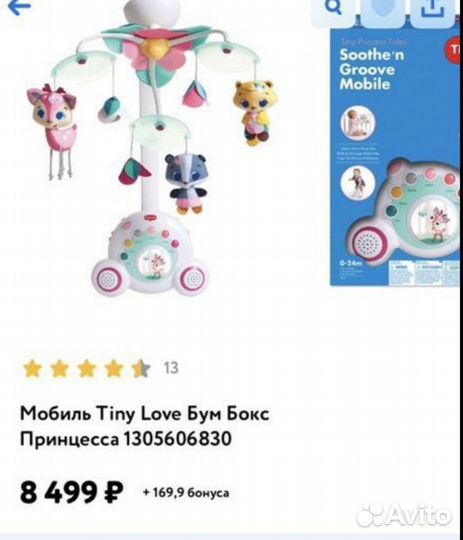Tap the gray raccoon toy in photo
Viewport: 463px width, 540px height.
pyautogui.click(x=186, y=183)
